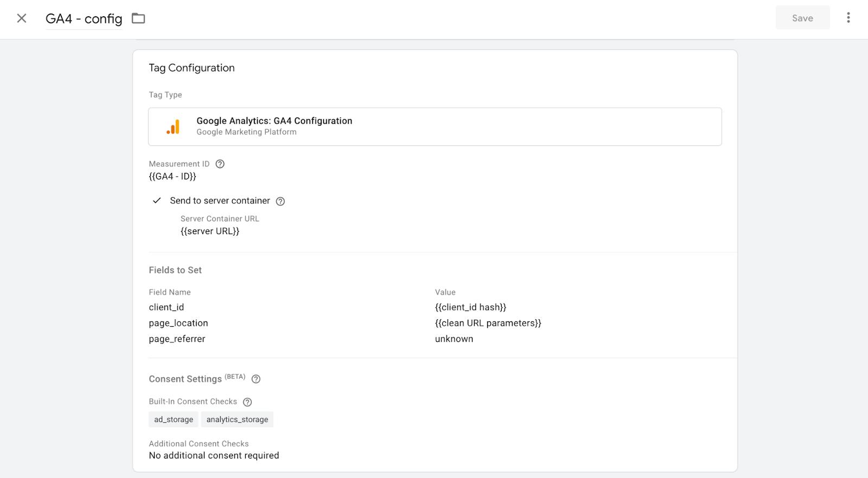Click the {{server URL}} value

pos(210,231)
